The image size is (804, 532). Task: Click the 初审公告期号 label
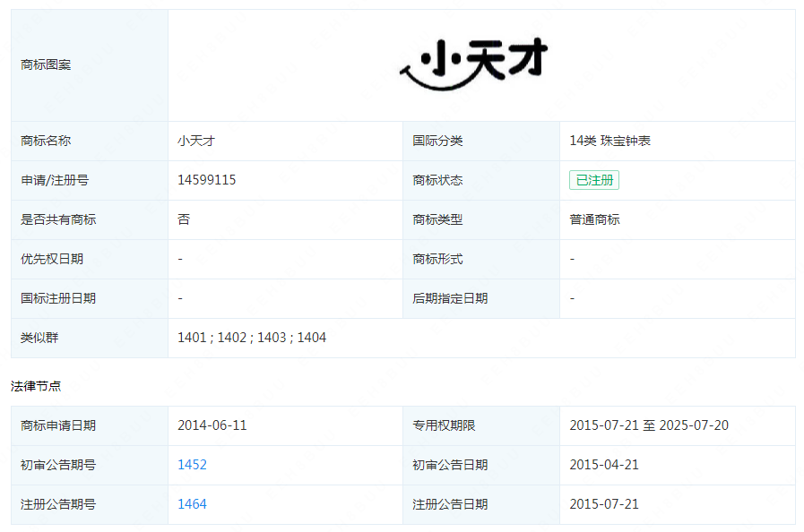58,466
